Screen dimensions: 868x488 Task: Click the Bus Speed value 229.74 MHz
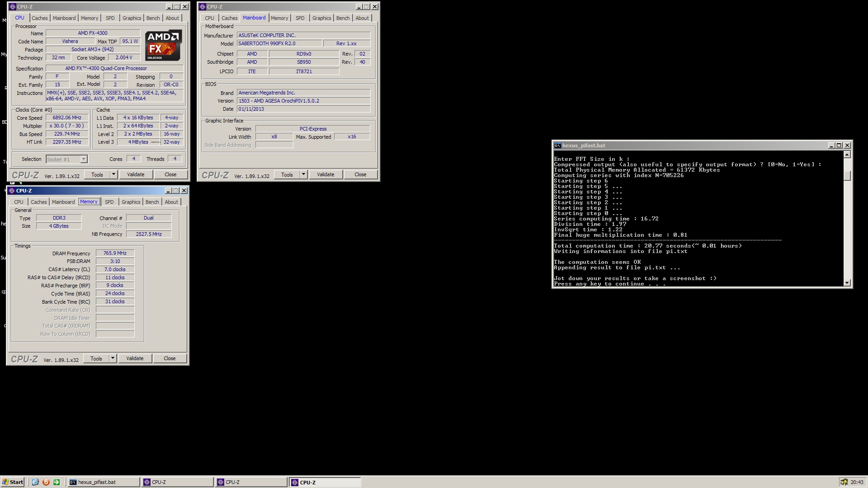(67, 134)
